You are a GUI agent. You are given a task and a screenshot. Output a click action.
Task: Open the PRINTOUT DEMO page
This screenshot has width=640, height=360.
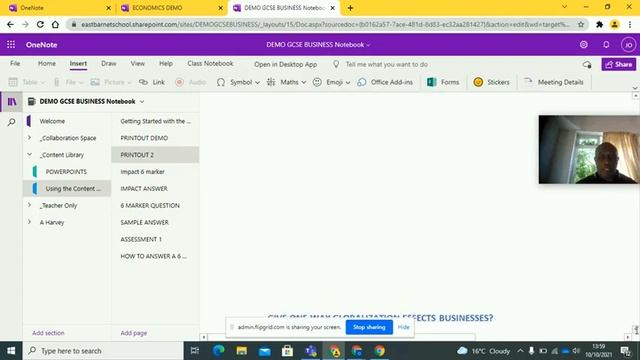(144, 138)
